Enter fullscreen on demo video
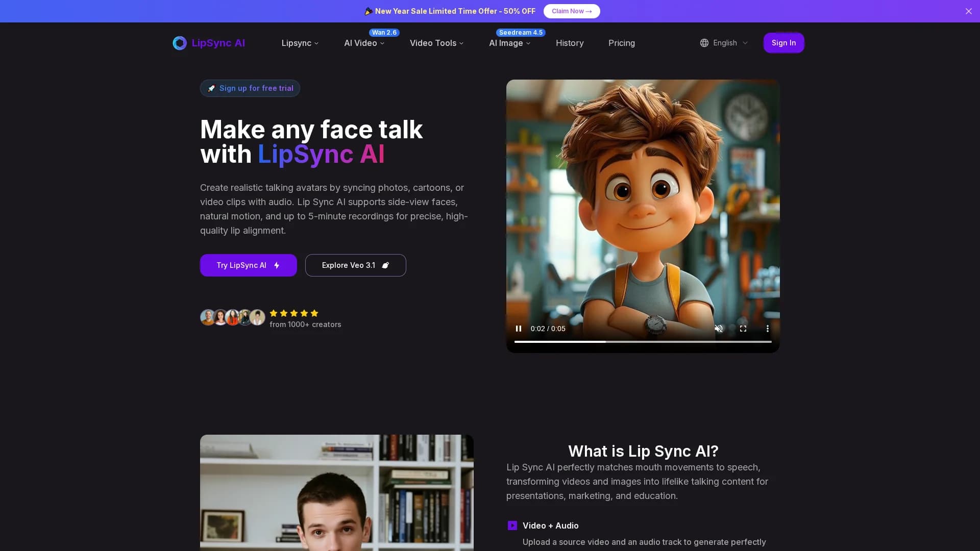 coord(743,329)
